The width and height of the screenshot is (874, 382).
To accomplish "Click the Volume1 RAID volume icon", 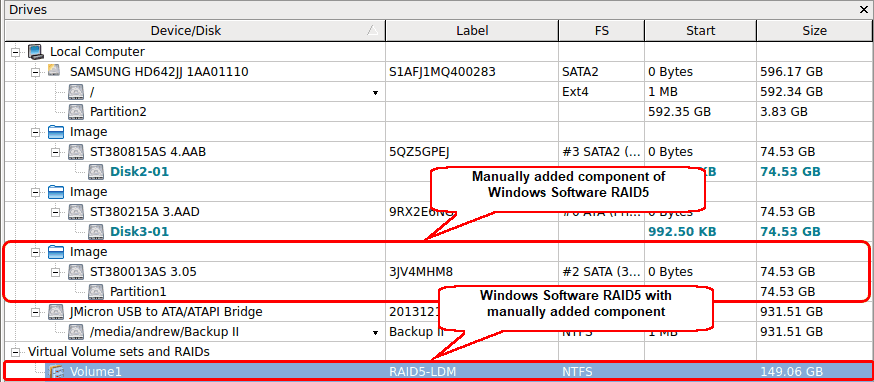I will 56,371.
